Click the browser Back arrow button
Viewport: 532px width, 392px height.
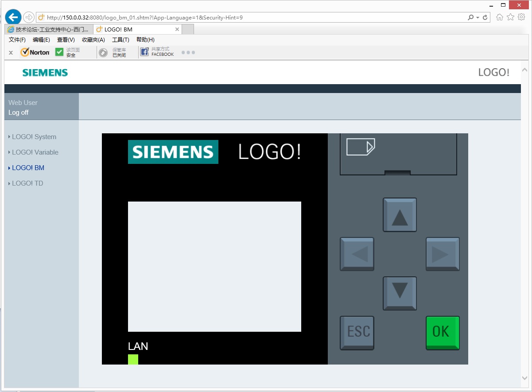(x=13, y=17)
